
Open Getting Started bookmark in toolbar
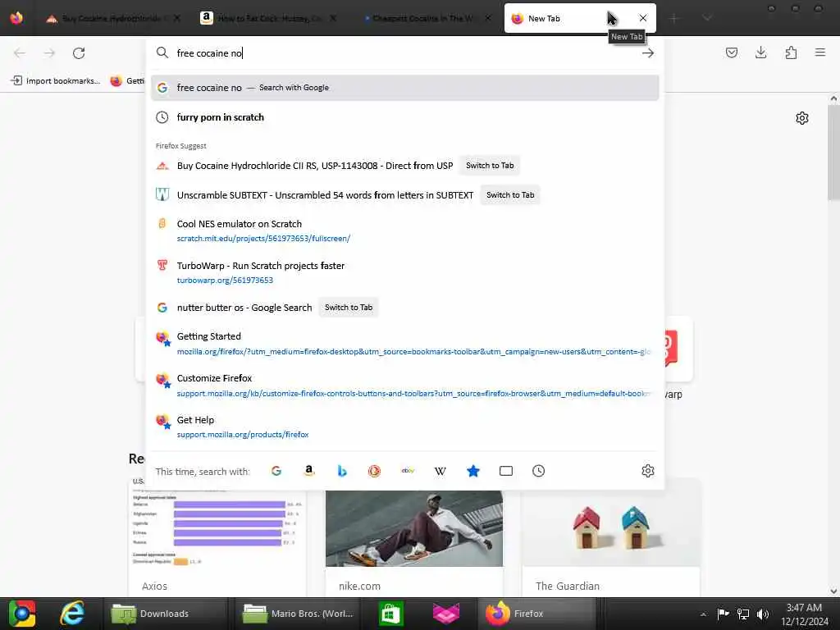(127, 81)
